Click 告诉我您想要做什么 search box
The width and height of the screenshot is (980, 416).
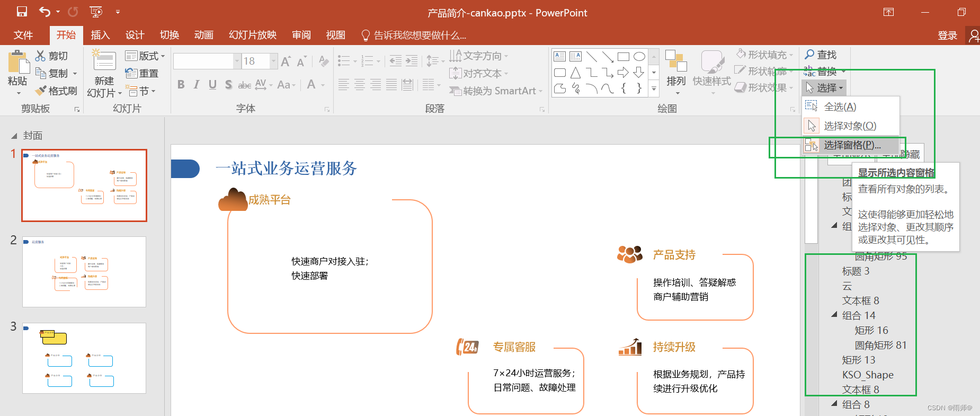click(x=414, y=36)
